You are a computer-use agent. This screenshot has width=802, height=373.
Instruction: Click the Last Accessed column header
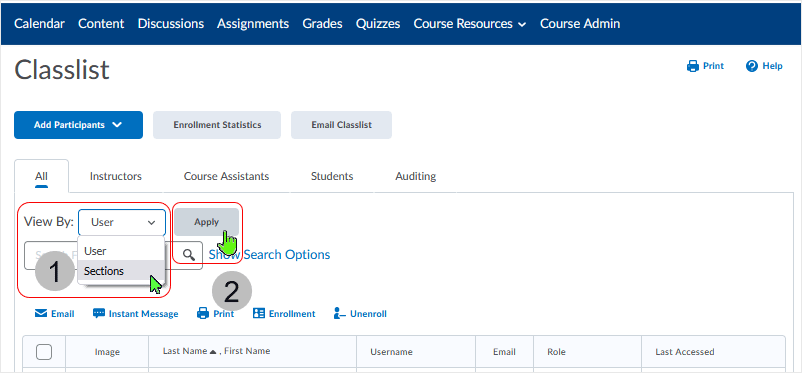coord(685,352)
